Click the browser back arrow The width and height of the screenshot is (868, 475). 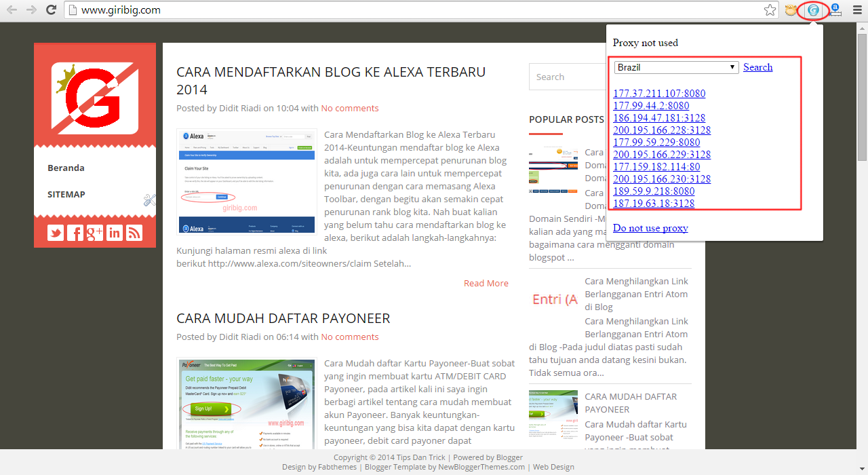[12, 10]
